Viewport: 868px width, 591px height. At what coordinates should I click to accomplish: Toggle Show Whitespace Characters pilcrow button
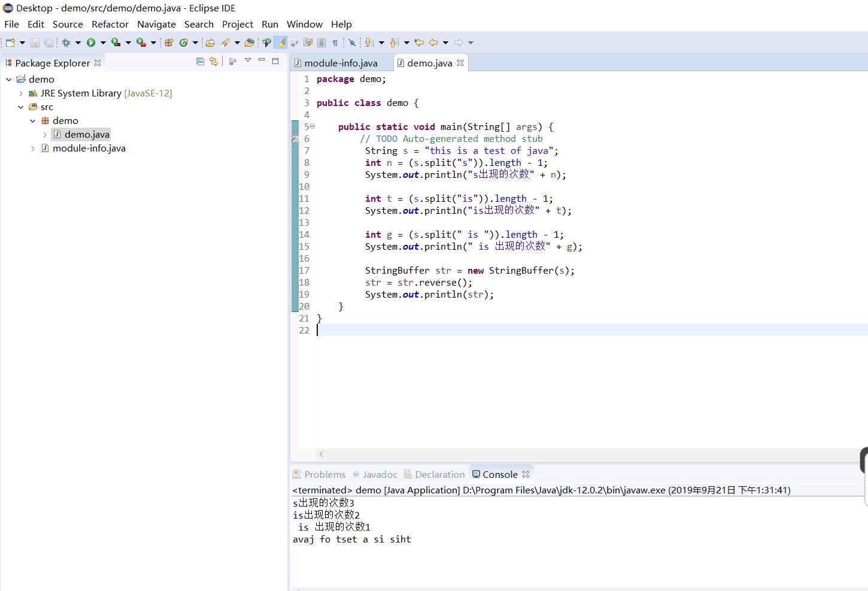click(335, 43)
